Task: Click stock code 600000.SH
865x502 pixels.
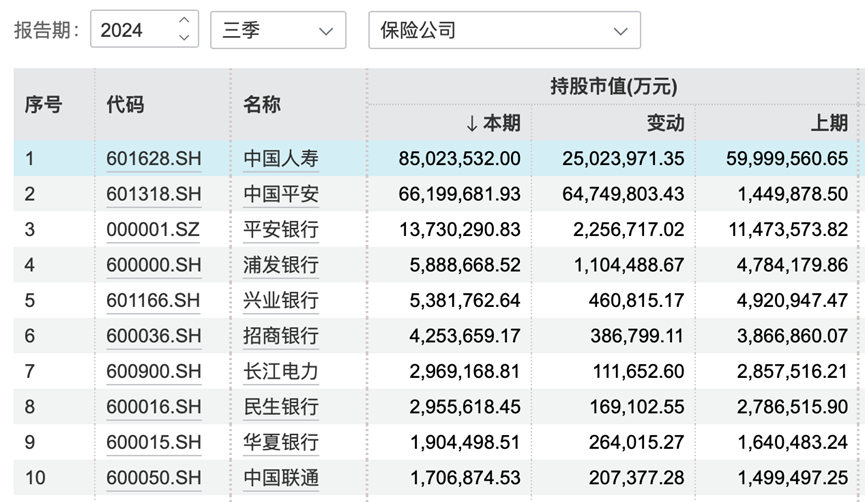Action: [153, 265]
